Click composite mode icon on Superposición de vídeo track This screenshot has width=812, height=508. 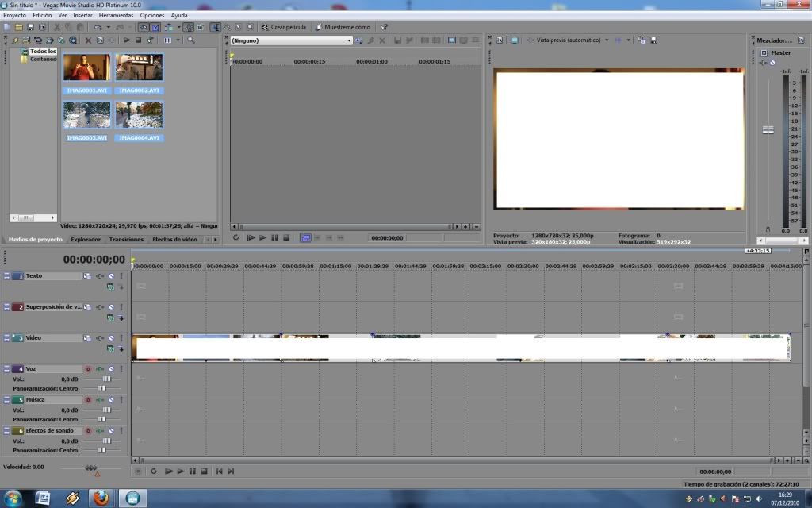(x=110, y=317)
